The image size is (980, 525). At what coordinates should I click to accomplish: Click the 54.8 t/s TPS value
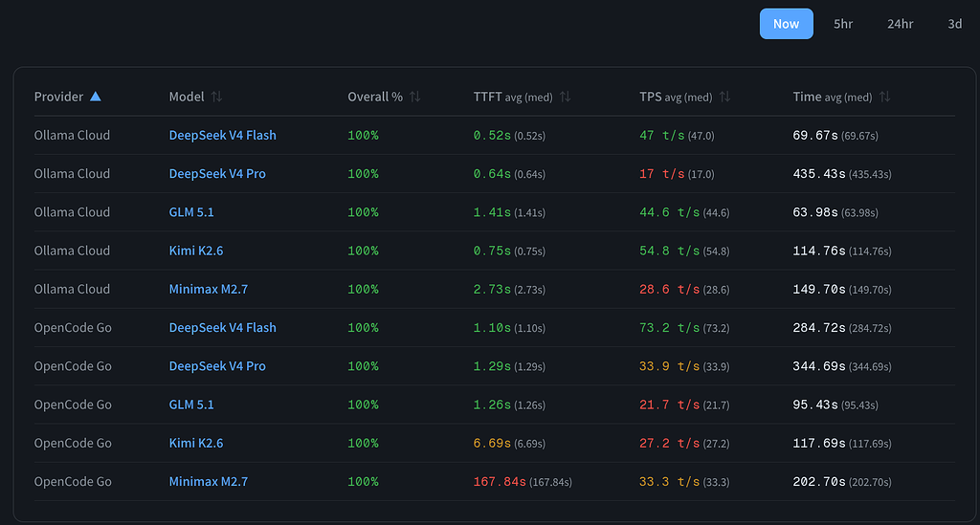669,251
